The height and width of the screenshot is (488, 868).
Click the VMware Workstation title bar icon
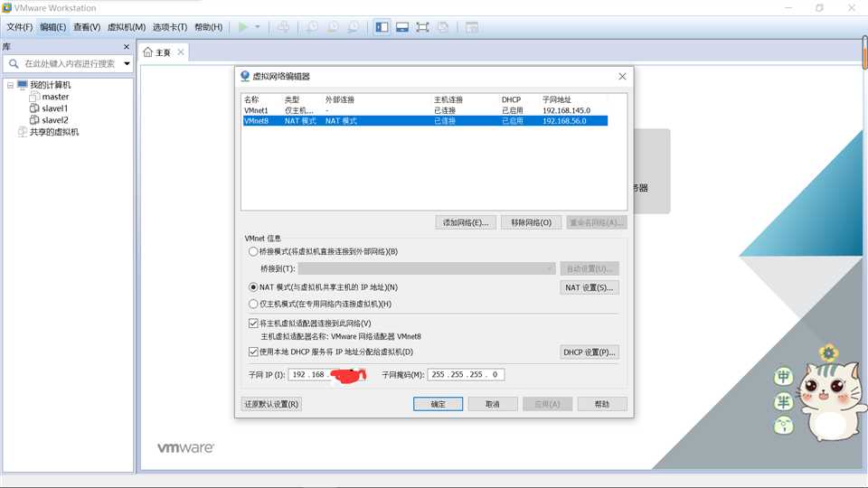6,8
